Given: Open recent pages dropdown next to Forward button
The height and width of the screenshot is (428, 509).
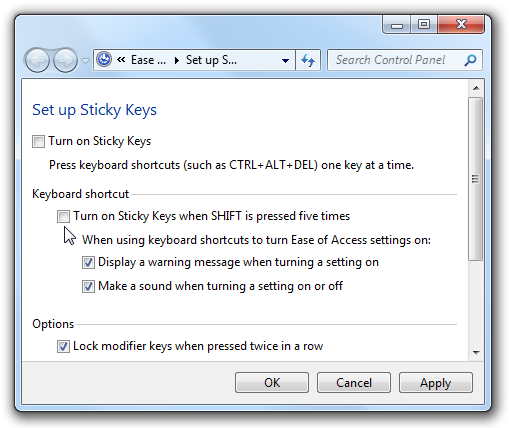Looking at the screenshot, I should click(x=86, y=61).
